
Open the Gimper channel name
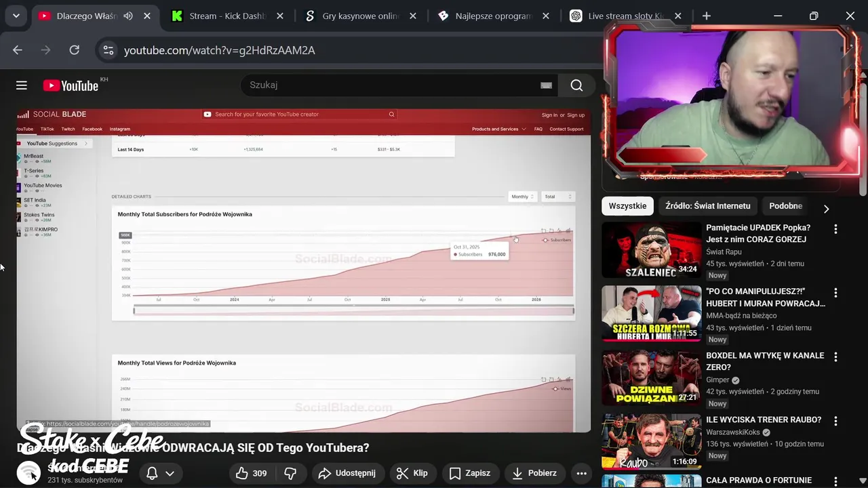pos(717,380)
